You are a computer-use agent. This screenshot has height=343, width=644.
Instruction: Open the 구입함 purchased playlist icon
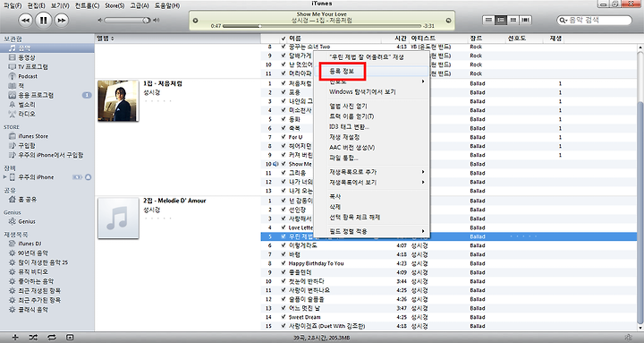13,146
